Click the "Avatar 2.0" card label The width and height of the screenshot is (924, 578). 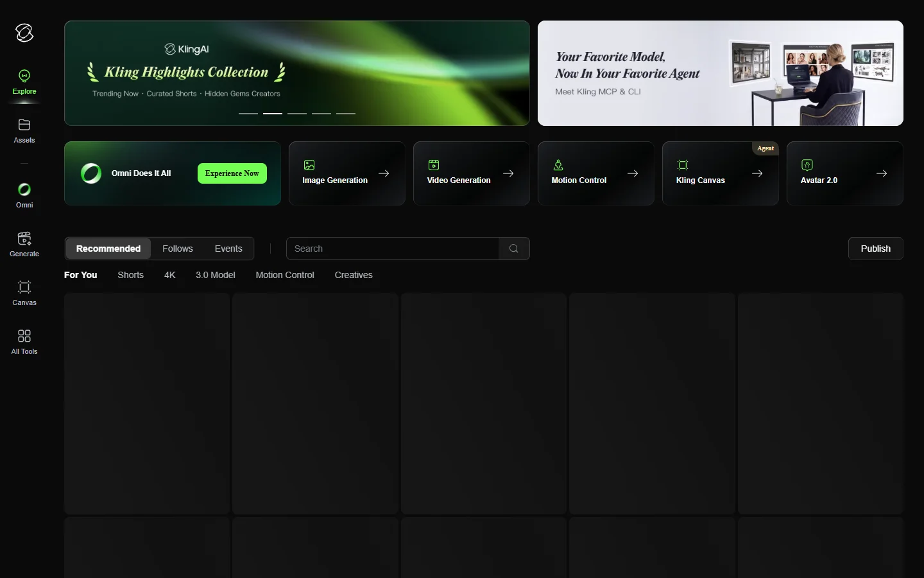click(x=819, y=180)
